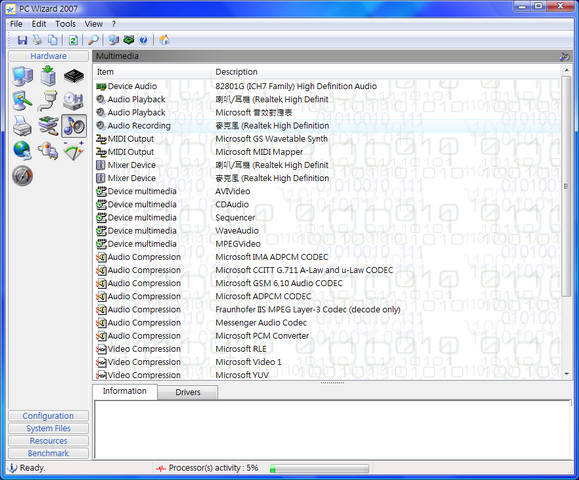Click the list scrollbar up arrow
579x480 pixels.
click(x=566, y=70)
